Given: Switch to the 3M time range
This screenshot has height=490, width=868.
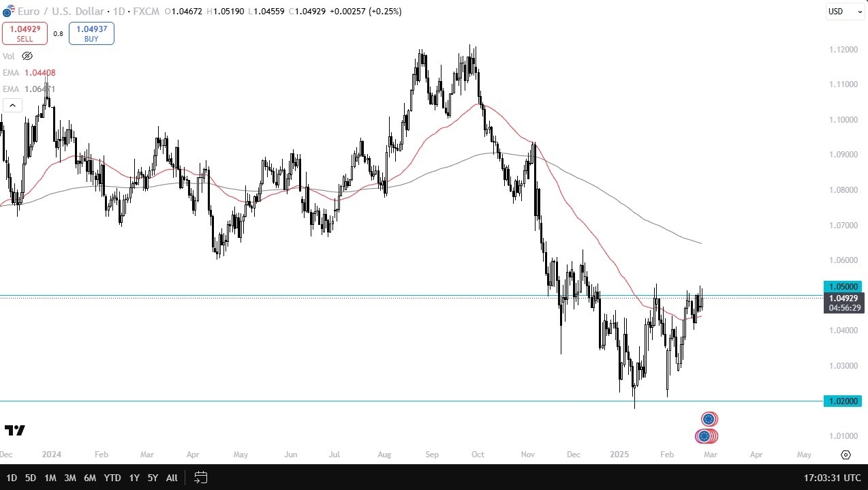Looking at the screenshot, I should click(x=69, y=478).
